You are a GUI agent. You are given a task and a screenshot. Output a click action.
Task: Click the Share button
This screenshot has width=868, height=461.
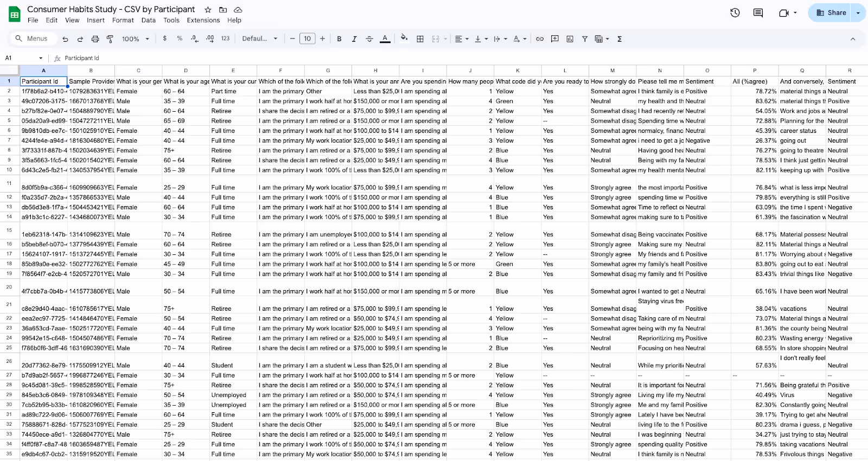(x=831, y=12)
